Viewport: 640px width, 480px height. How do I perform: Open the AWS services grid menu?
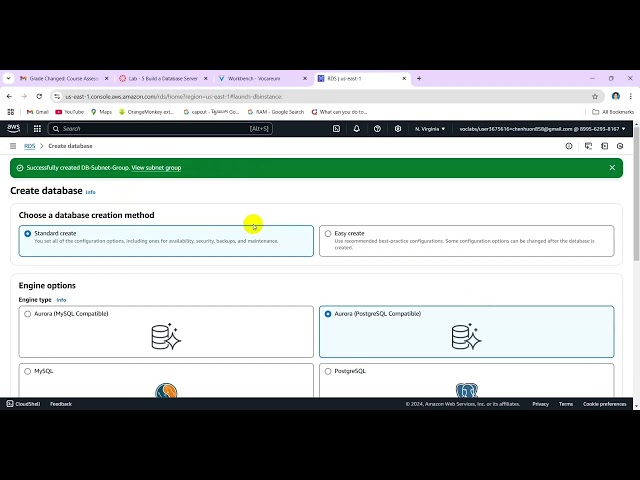(37, 129)
